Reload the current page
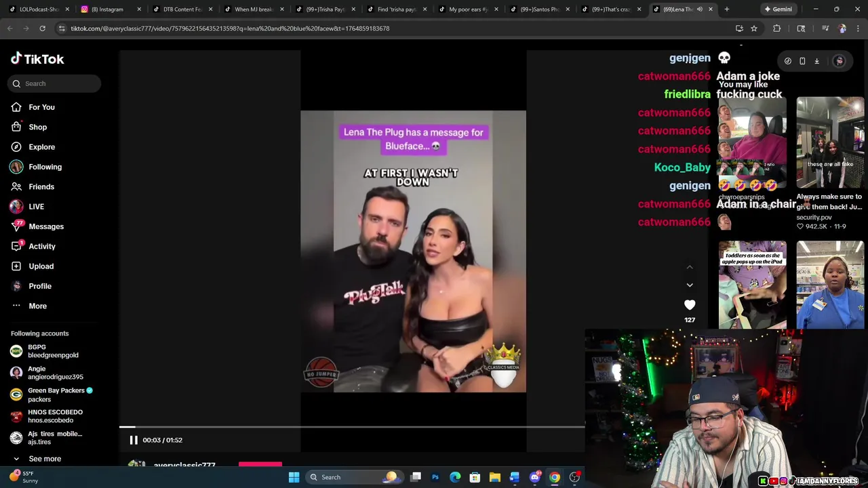 [x=42, y=28]
